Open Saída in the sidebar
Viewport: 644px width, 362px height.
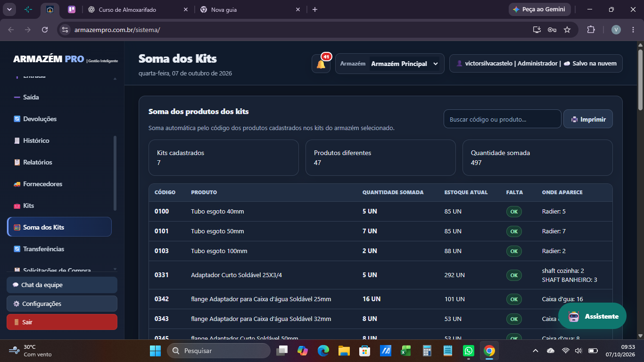click(x=59, y=97)
